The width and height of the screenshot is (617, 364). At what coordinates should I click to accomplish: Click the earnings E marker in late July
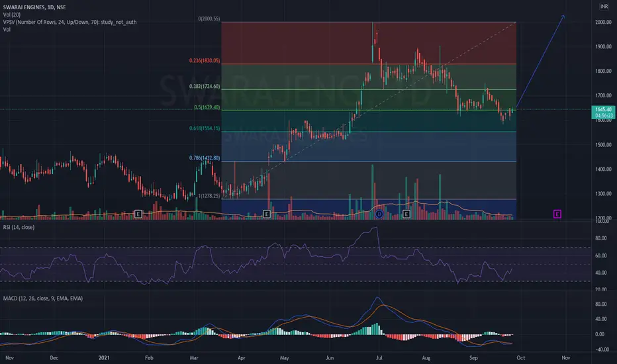406,214
